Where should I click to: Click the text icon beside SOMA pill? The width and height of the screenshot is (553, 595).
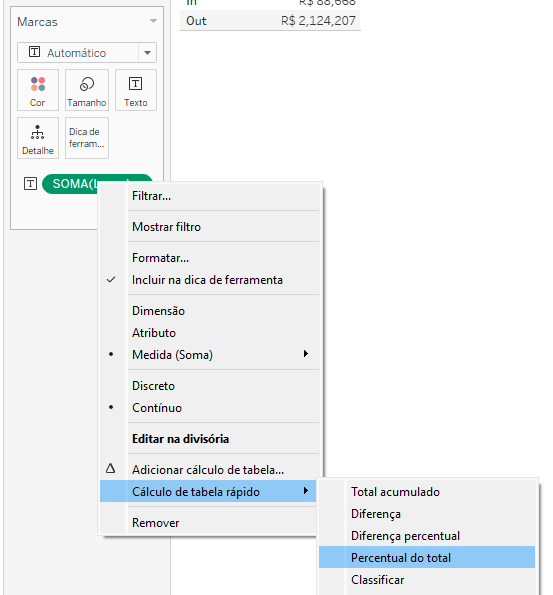(30, 184)
